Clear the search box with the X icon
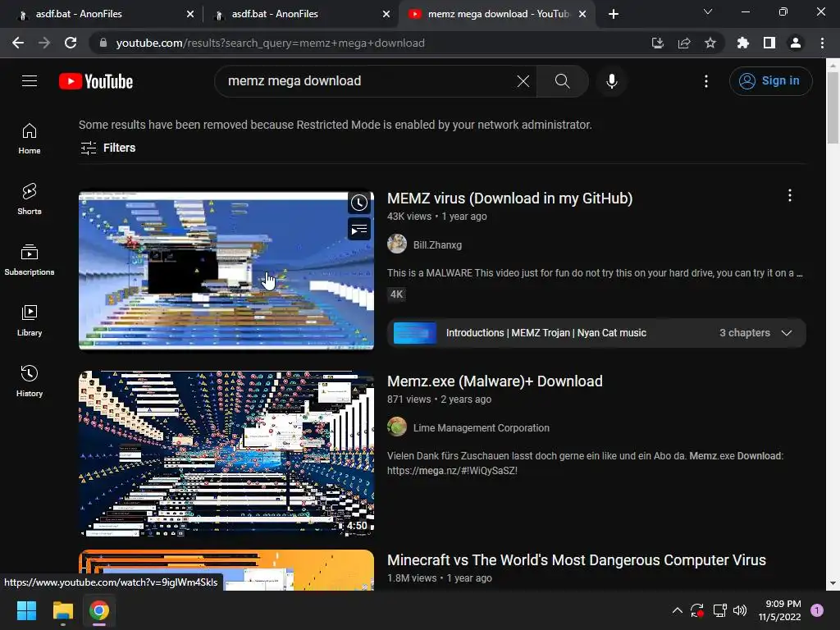 (523, 81)
